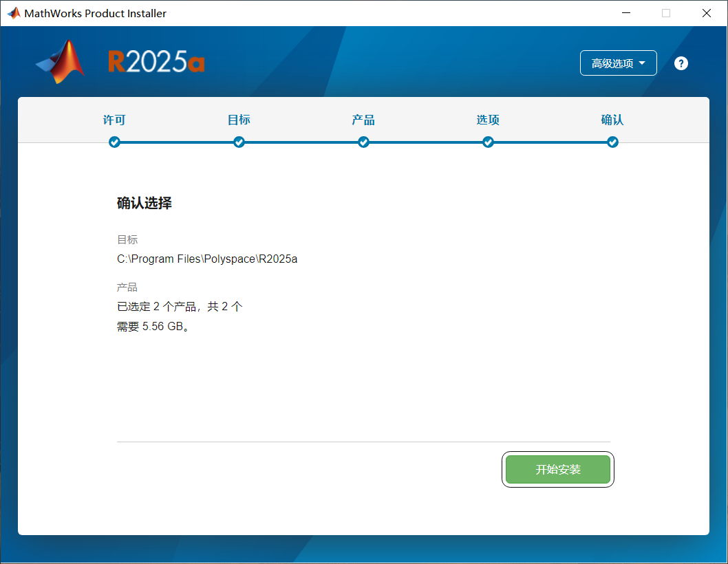Minimize the MathWorks Product Installer window

click(x=626, y=13)
